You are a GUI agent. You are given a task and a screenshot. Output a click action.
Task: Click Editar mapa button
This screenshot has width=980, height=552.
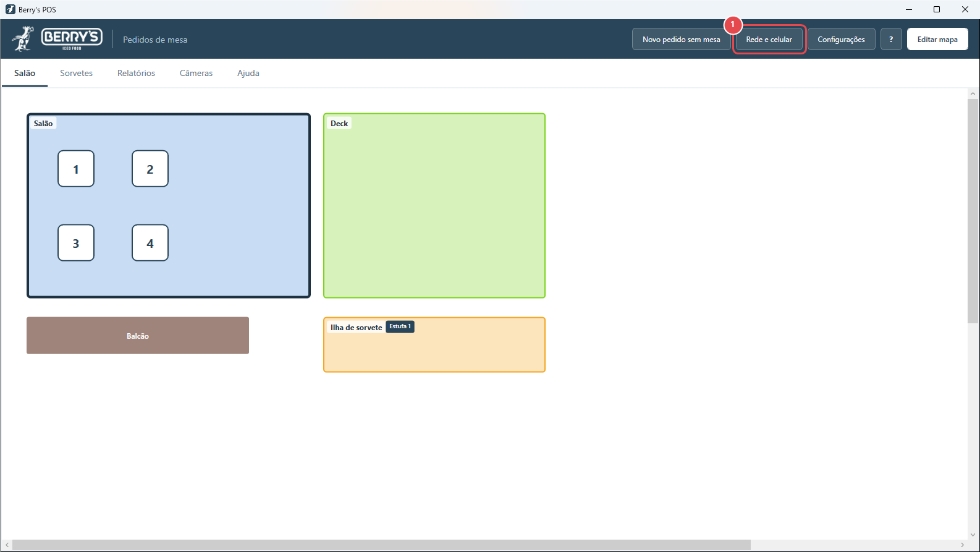pyautogui.click(x=937, y=39)
